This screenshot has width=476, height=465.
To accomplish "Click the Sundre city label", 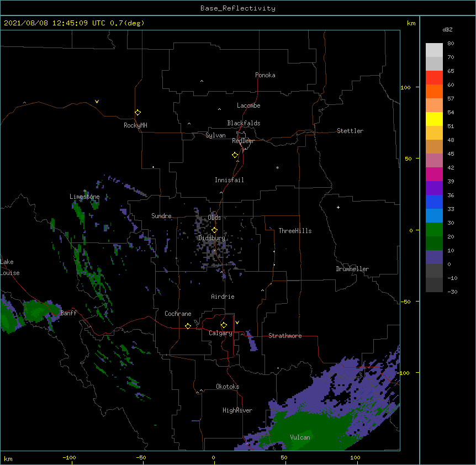I will [x=161, y=216].
